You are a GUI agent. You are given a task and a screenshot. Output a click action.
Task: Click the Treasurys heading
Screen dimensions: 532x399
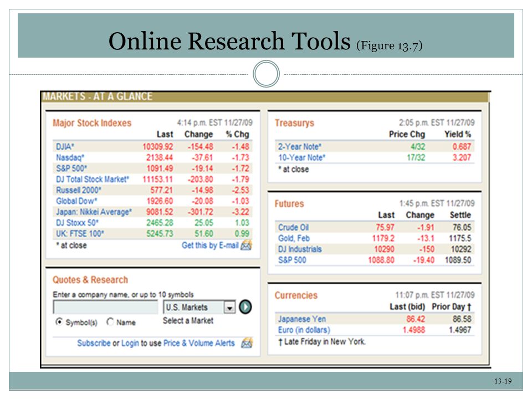tap(294, 123)
